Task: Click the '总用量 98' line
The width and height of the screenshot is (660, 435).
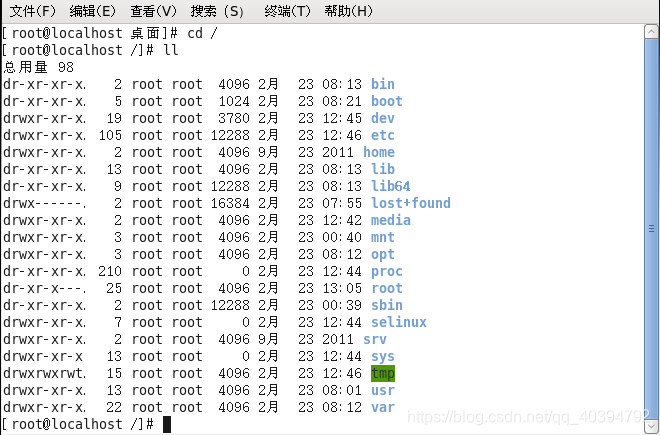Action: [x=38, y=67]
